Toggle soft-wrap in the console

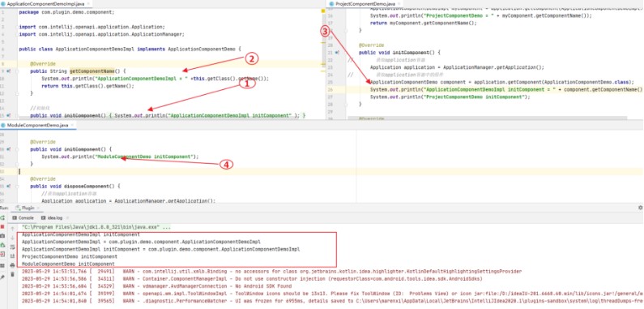tap(12, 247)
